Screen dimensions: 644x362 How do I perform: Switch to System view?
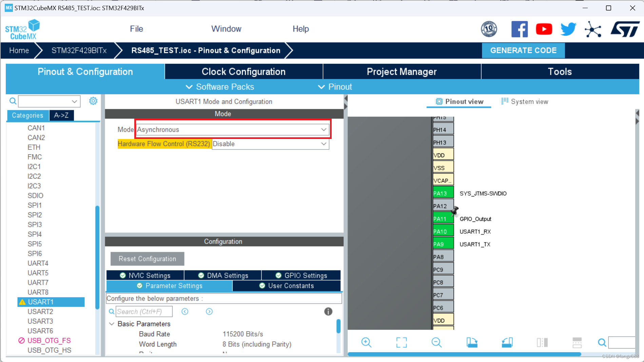pos(525,101)
